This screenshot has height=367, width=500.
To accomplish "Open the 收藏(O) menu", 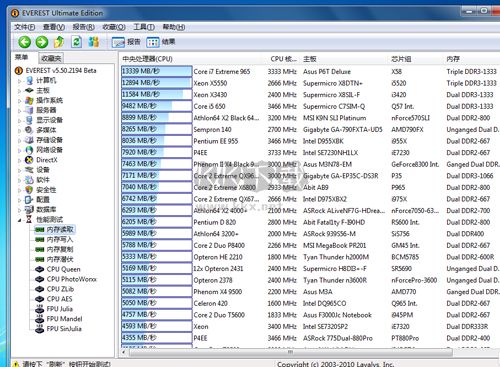I will click(114, 27).
